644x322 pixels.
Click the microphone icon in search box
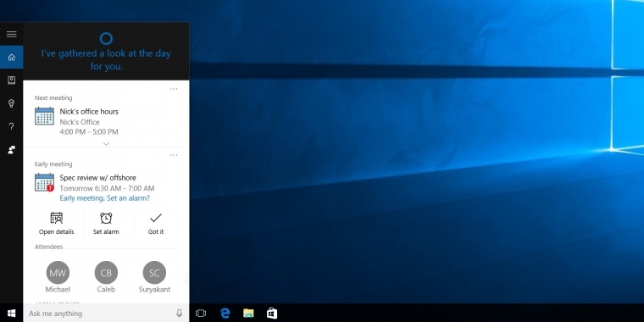coord(179,314)
